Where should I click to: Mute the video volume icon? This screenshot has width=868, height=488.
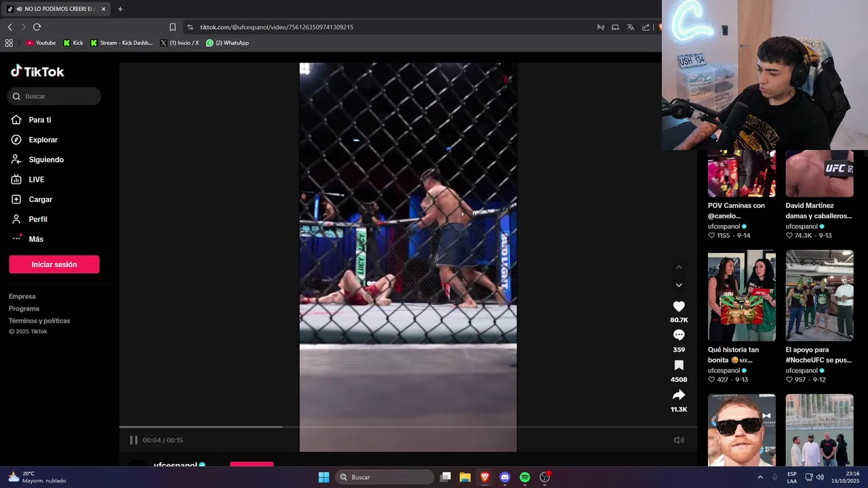pyautogui.click(x=679, y=440)
